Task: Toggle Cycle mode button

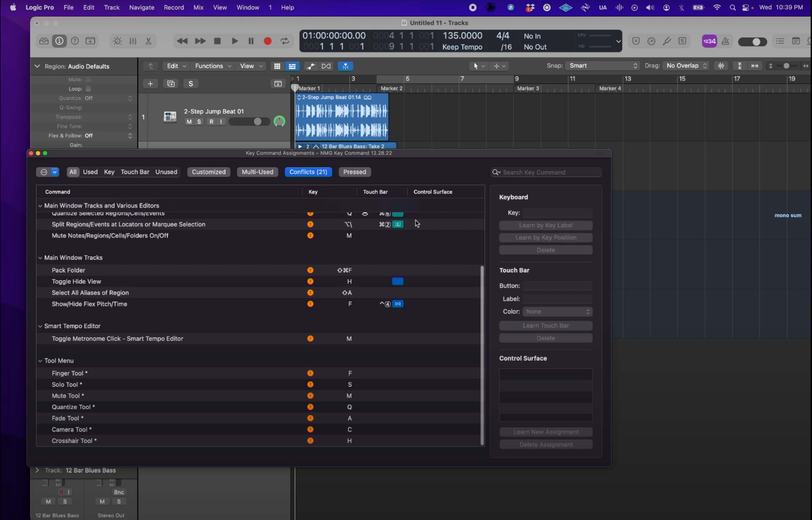Action: tap(285, 41)
